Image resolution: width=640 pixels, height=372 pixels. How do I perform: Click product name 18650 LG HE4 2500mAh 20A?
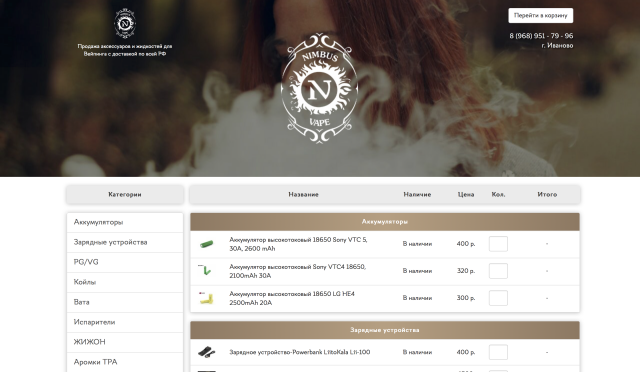point(292,298)
